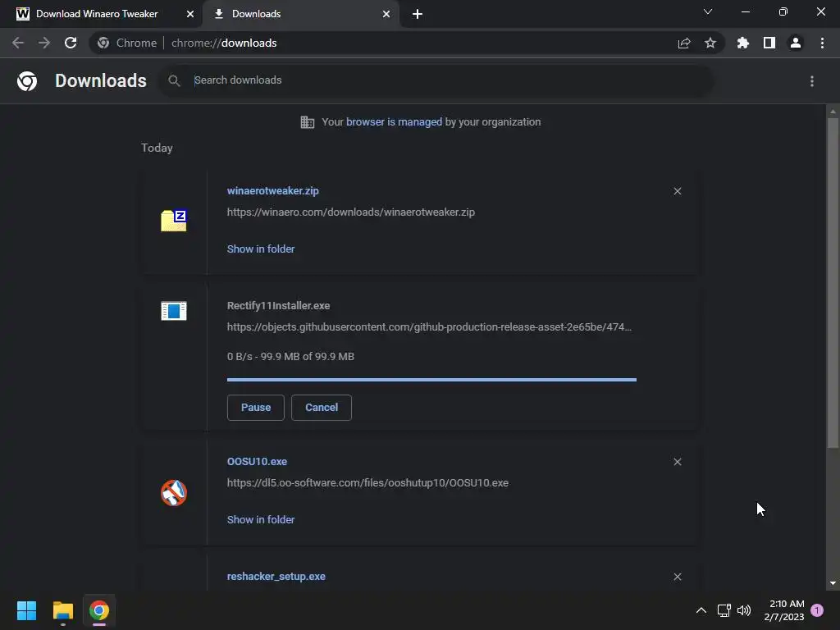
Task: Click the chrome://downloads address bar
Action: click(407, 43)
